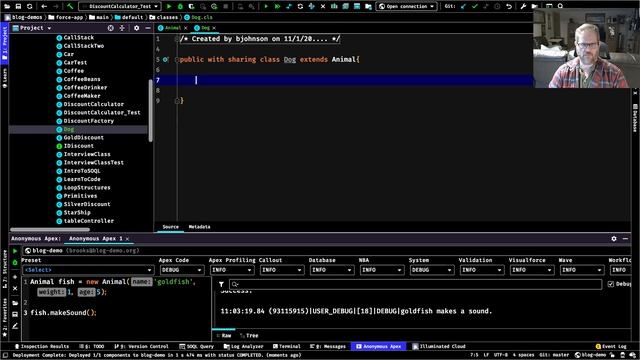The height and width of the screenshot is (360, 640).
Task: Open the SOQL Query tool window
Action: (x=197, y=346)
